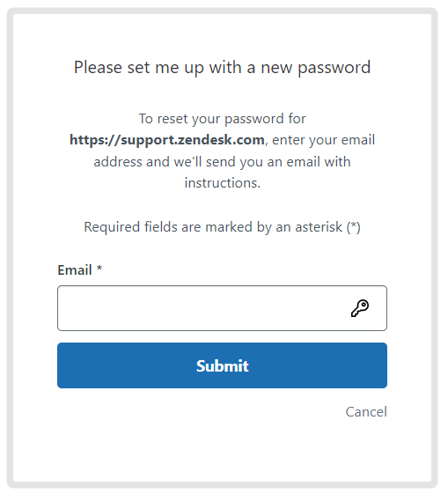Click the bold https://support.zendesk.com text
This screenshot has width=448, height=494.
click(167, 140)
